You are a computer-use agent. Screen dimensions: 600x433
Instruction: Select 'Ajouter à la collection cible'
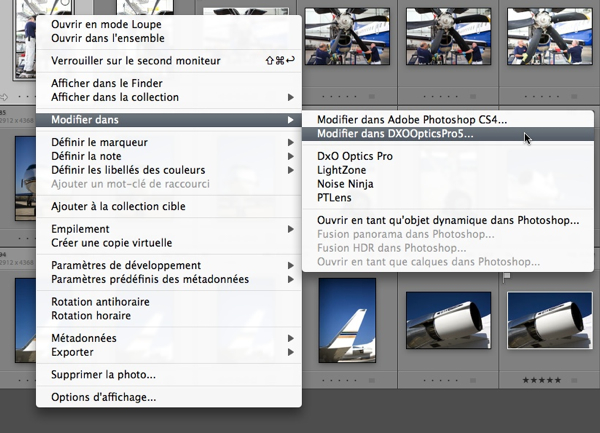(x=169, y=206)
